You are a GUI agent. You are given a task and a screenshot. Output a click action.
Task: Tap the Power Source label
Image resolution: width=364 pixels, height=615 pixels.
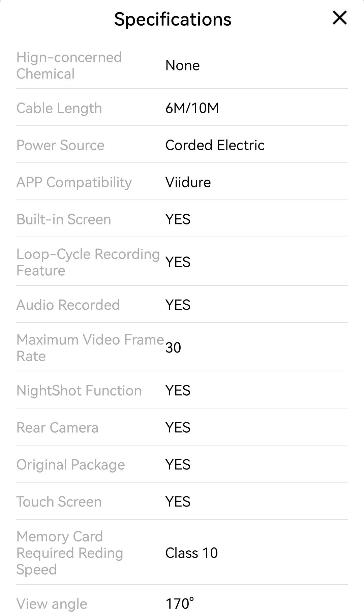60,145
